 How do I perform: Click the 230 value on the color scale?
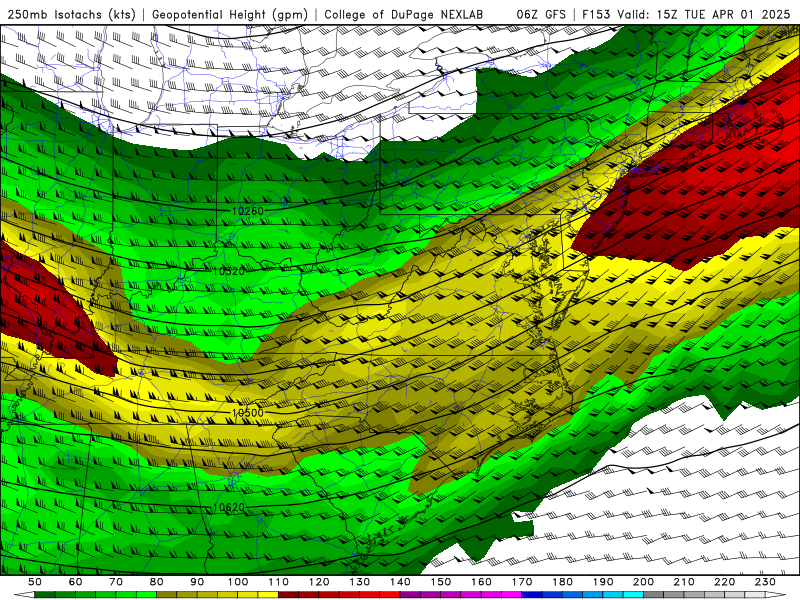pyautogui.click(x=765, y=582)
